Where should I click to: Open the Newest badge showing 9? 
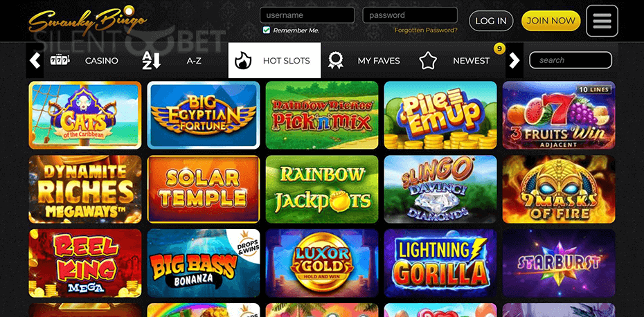(x=499, y=49)
